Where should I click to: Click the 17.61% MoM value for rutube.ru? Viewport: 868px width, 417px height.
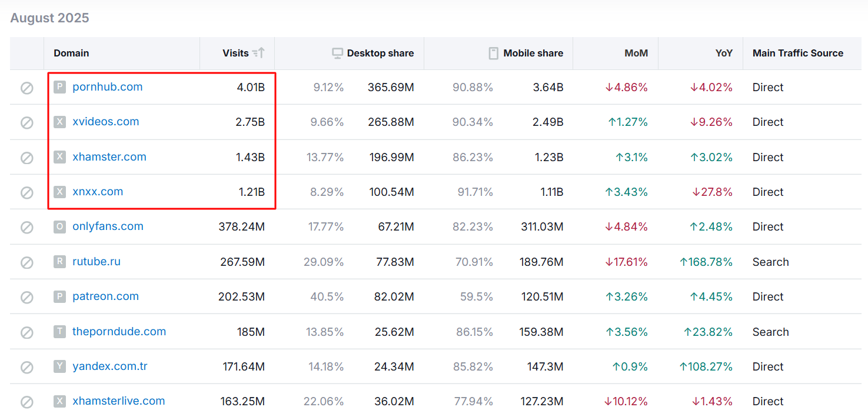tap(626, 262)
